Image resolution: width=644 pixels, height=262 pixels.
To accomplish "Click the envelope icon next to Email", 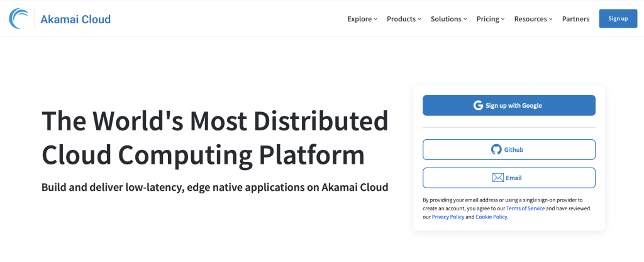I will (498, 178).
